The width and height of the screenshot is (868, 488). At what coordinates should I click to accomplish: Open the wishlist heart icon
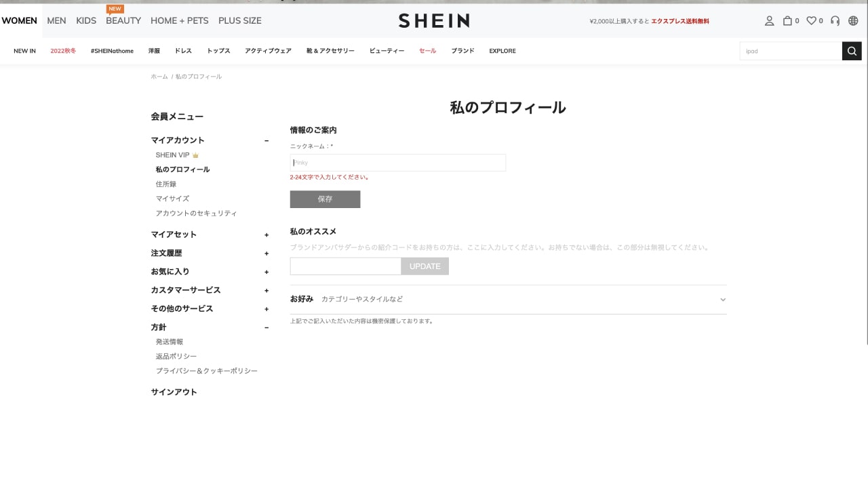[811, 21]
